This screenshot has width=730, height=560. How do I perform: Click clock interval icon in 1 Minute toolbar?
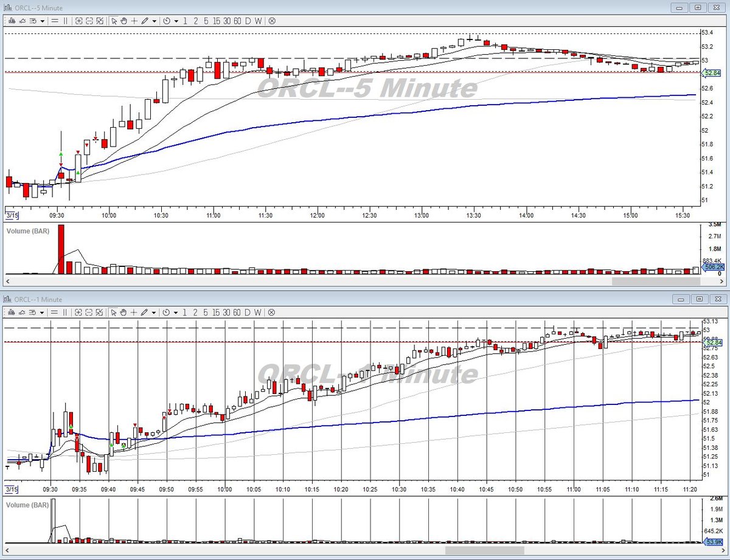click(166, 312)
